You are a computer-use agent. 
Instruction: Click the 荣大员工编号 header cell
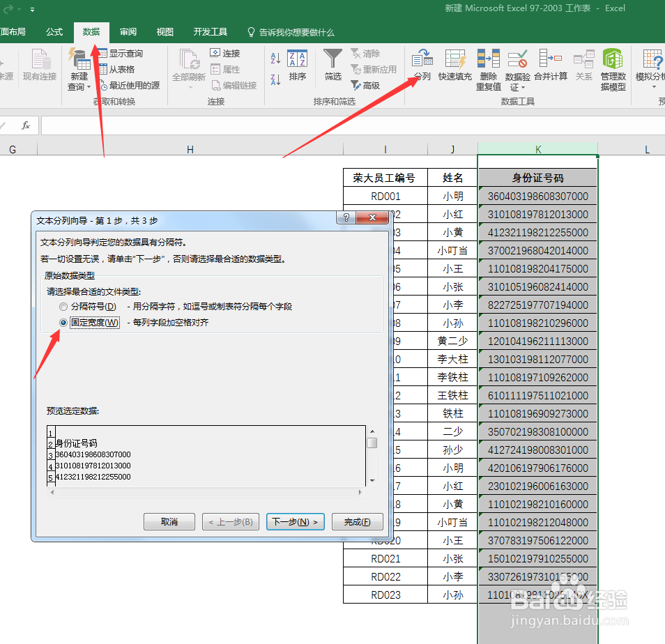[385, 178]
